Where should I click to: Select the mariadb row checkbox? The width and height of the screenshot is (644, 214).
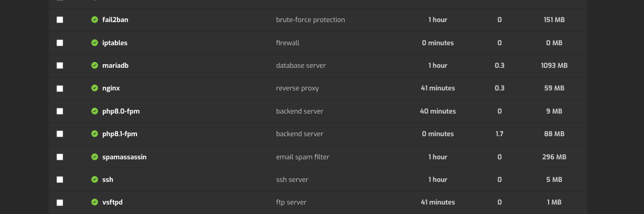(60, 66)
